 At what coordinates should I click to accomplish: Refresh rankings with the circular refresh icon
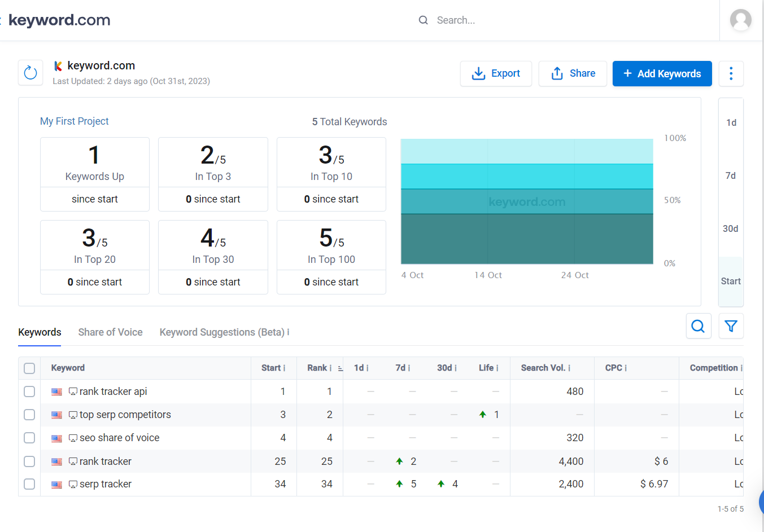click(30, 73)
